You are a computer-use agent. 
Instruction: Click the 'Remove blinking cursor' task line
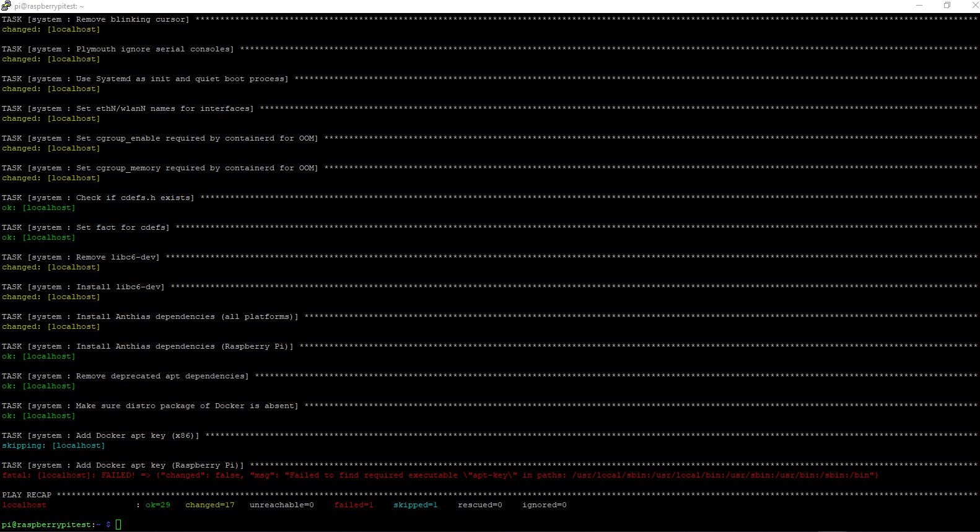pos(489,19)
